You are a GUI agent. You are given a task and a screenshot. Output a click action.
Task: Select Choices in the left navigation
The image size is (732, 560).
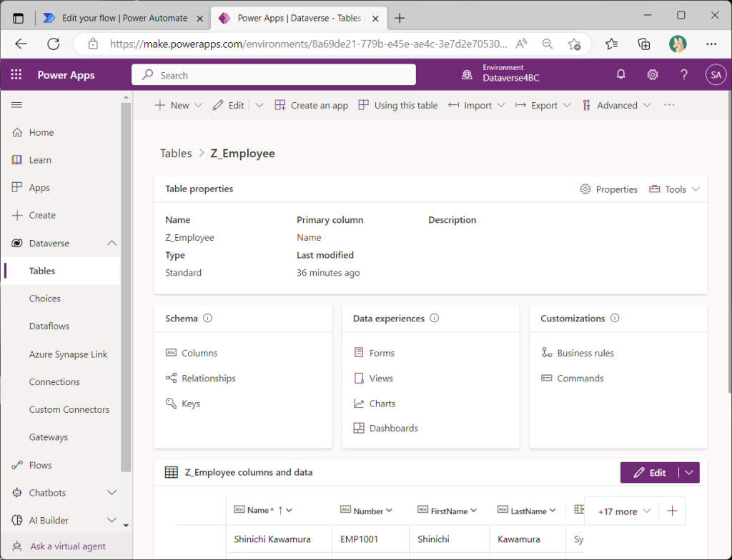tap(45, 299)
